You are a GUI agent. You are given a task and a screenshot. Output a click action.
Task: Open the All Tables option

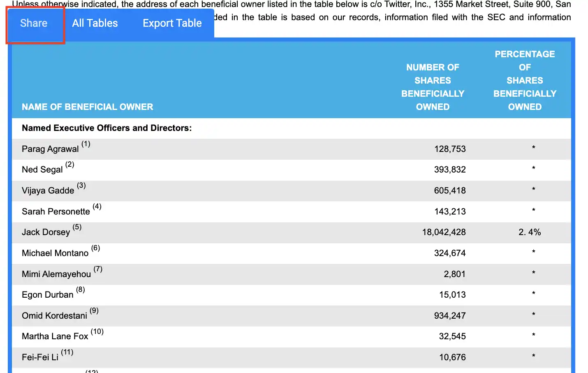click(95, 23)
